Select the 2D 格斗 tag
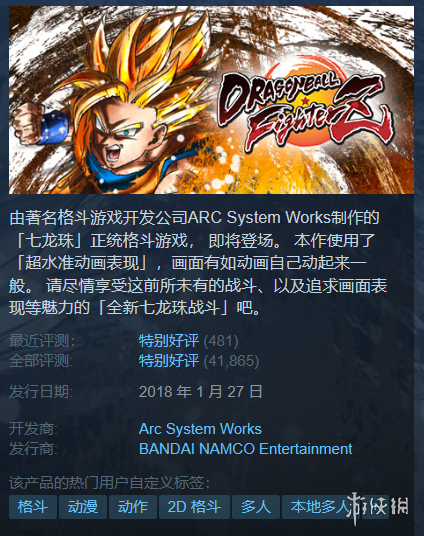424x536 pixels. click(194, 507)
